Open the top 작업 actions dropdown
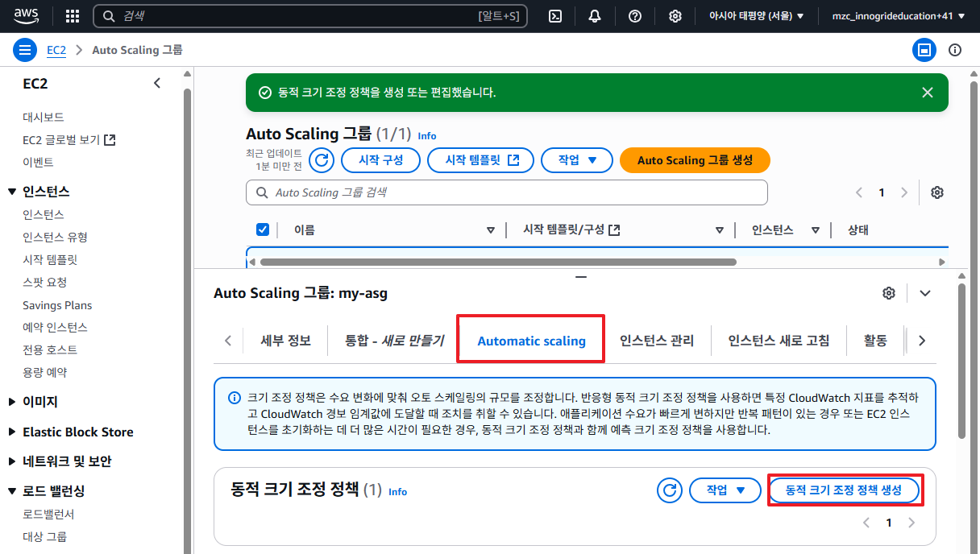The height and width of the screenshot is (554, 980). pos(577,160)
